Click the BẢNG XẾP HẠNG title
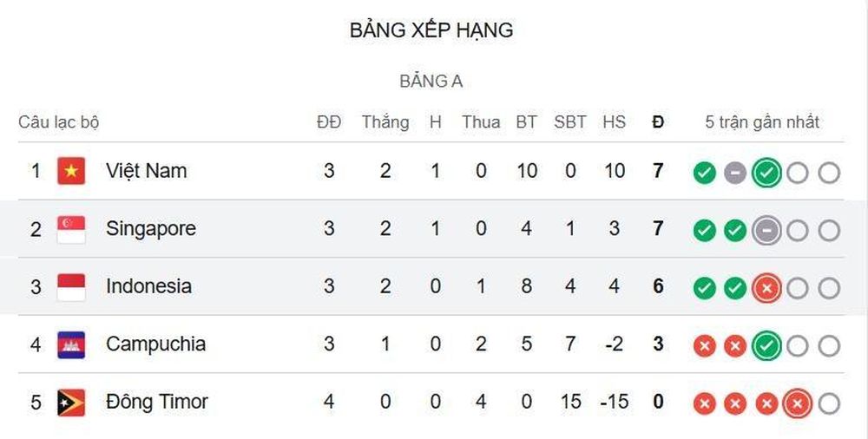This screenshot has width=868, height=439. pos(431,29)
